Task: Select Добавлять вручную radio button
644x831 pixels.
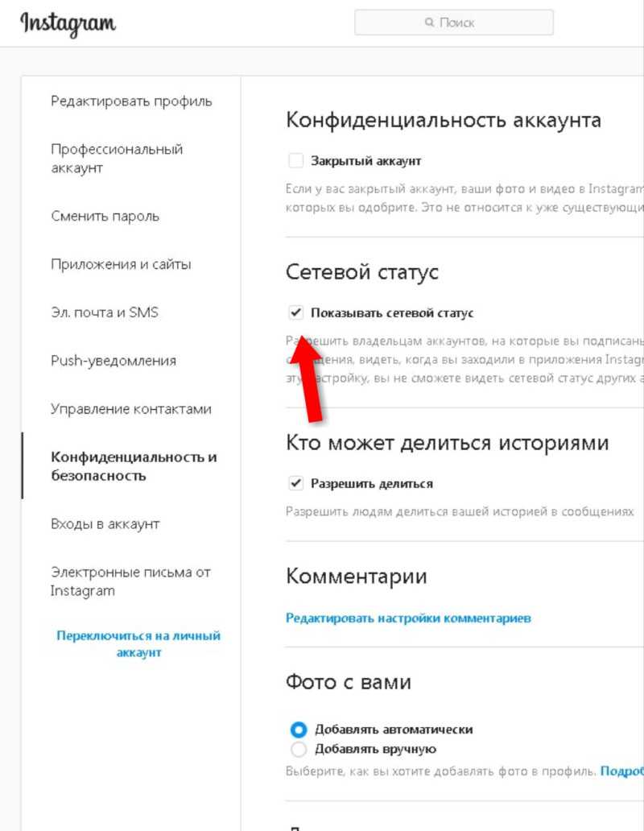Action: [x=299, y=749]
